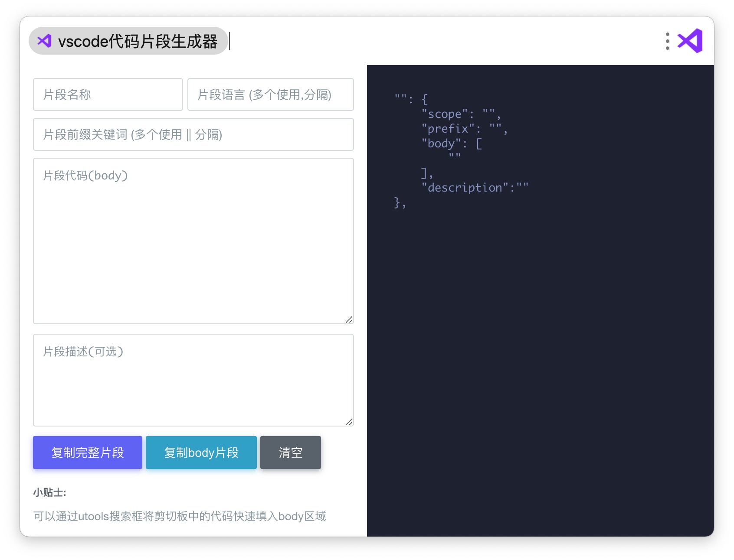Screen dimensions: 734x560
Task: Focus the 片段名称 input field
Action: (108, 94)
